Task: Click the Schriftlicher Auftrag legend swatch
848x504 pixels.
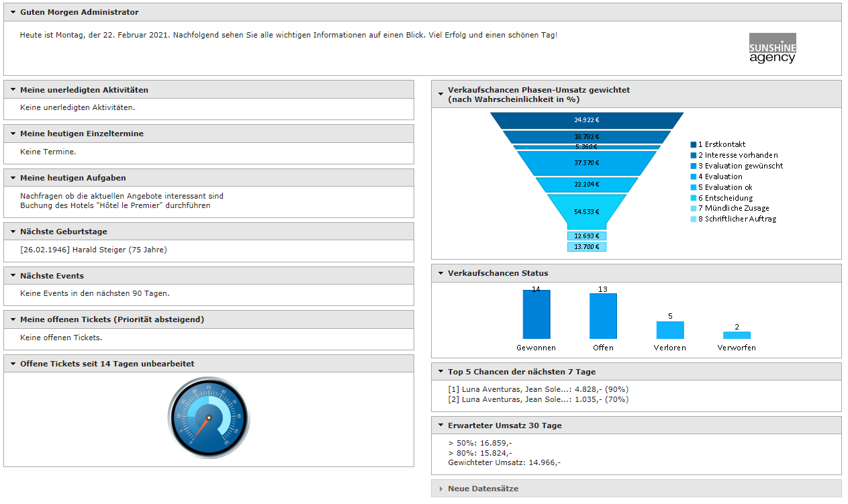Action: point(694,219)
